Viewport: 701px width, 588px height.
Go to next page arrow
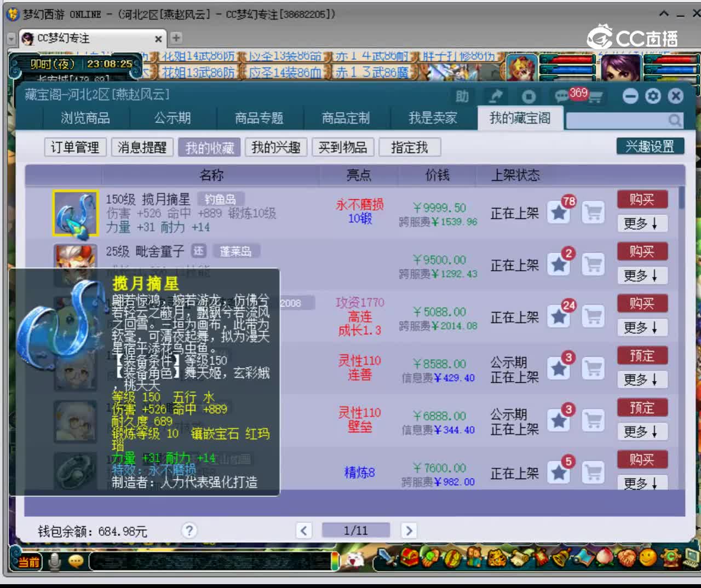(409, 530)
